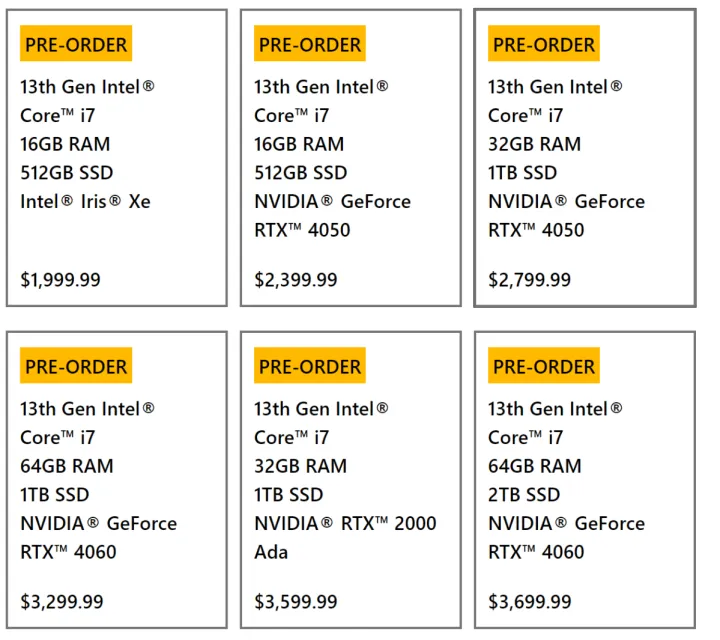
Task: Hit PRE-ORDER badge on the $3,299.99 option
Action: tap(76, 366)
